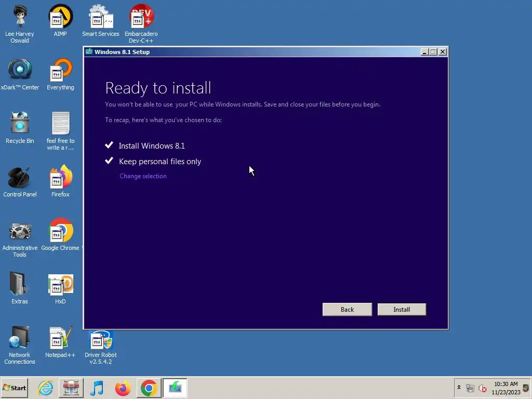532x399 pixels.
Task: Click the checkmark beside Install Windows 8.1
Action: [109, 145]
